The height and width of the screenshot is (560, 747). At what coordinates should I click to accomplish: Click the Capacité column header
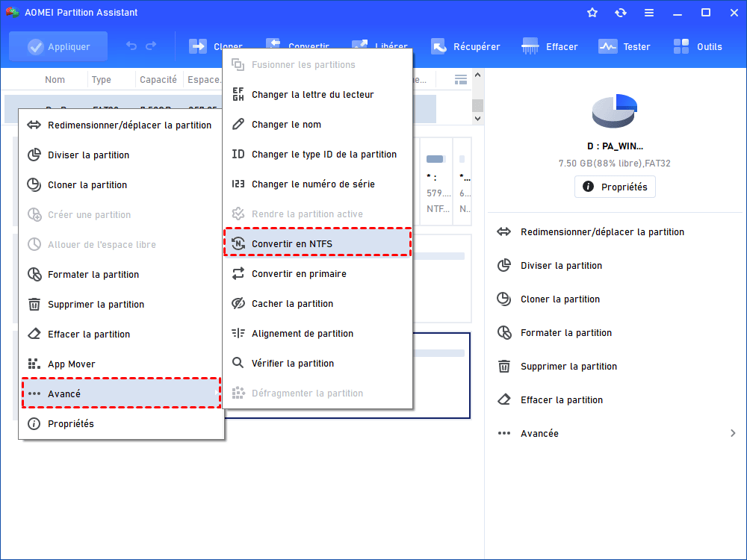click(158, 80)
